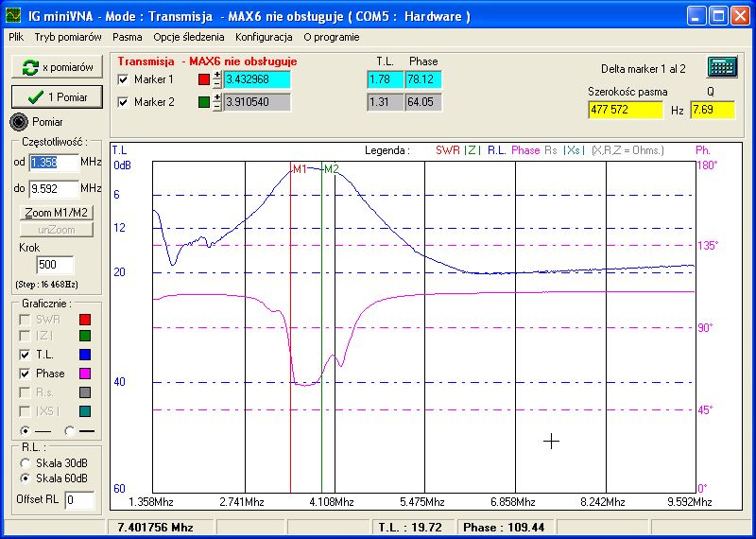Click the blue T.L. trace color box
The image size is (756, 539).
[x=85, y=354]
